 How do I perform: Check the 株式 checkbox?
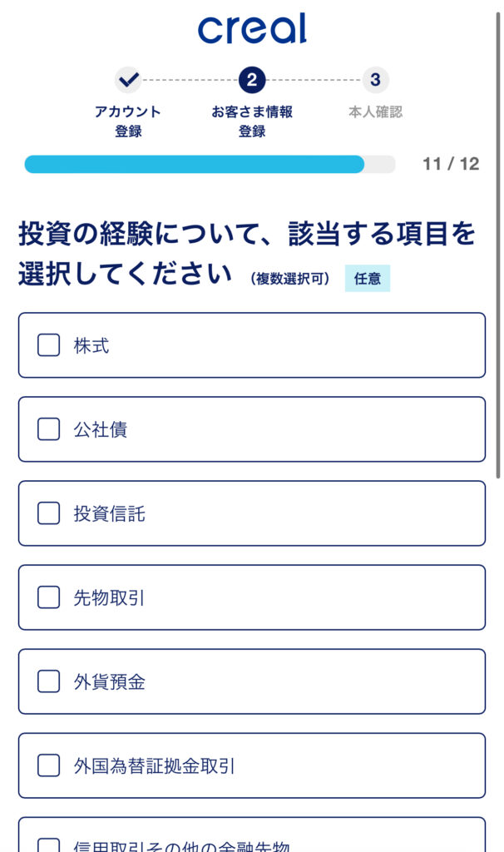(x=48, y=345)
